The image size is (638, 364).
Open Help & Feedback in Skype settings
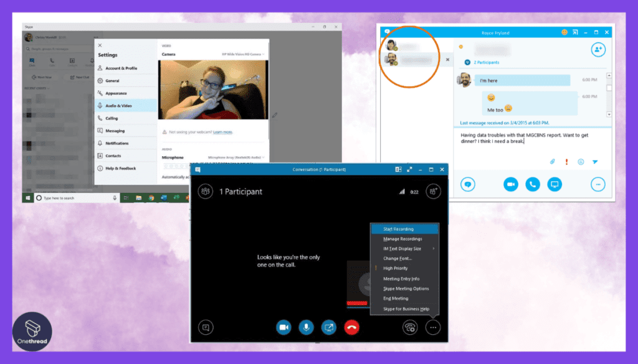126,168
